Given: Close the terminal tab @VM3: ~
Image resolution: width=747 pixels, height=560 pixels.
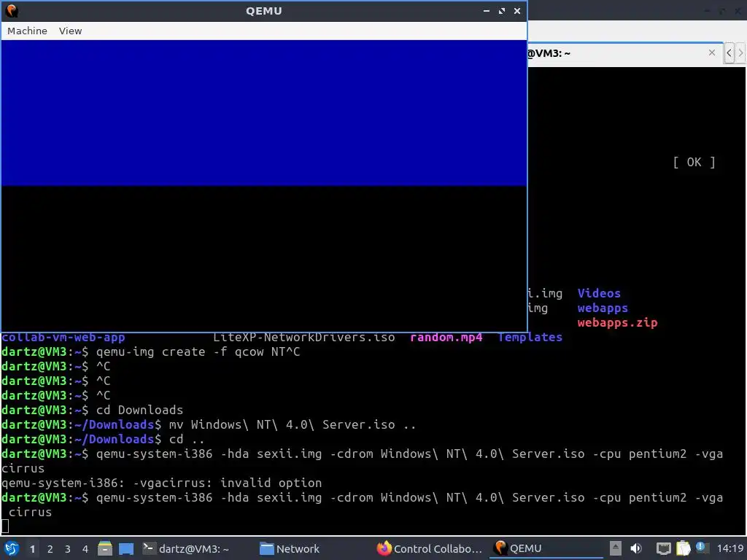Looking at the screenshot, I should click(712, 52).
